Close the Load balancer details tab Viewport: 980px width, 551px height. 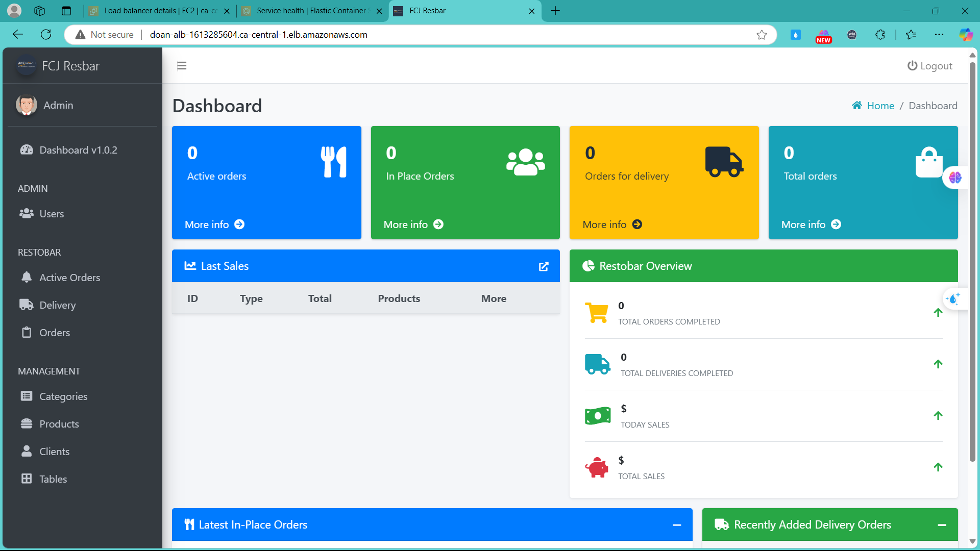tap(227, 11)
